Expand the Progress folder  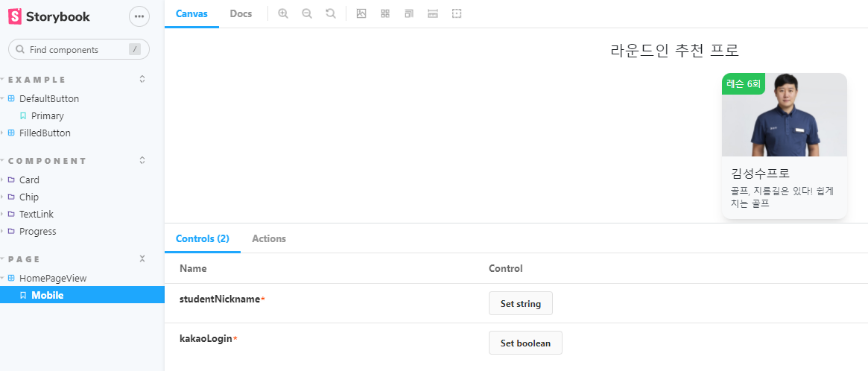click(38, 232)
